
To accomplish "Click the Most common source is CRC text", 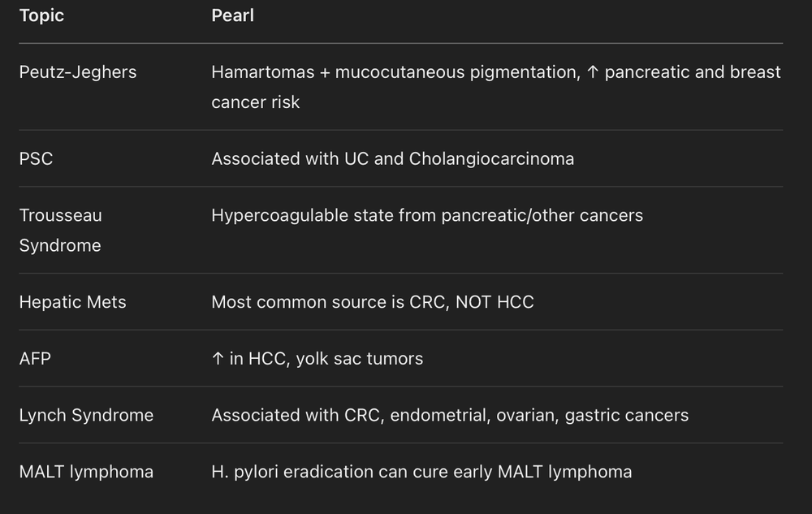I will pyautogui.click(x=330, y=302).
